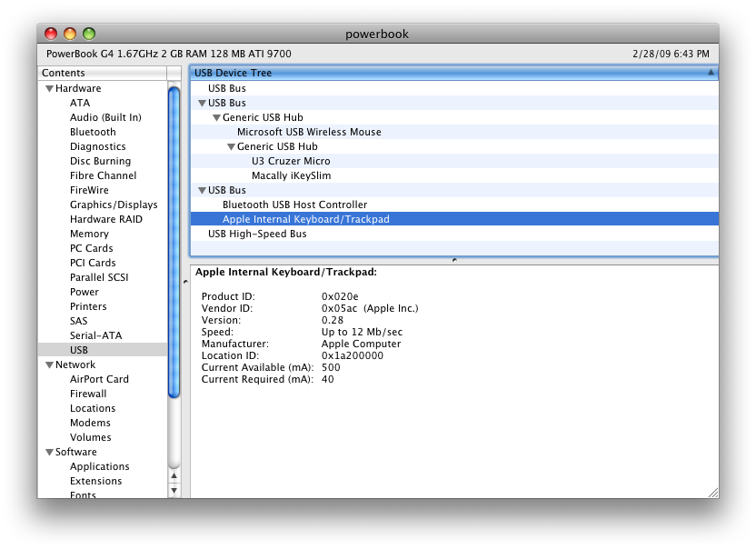The height and width of the screenshot is (549, 756).
Task: Click the Hardware category label
Action: tap(78, 88)
